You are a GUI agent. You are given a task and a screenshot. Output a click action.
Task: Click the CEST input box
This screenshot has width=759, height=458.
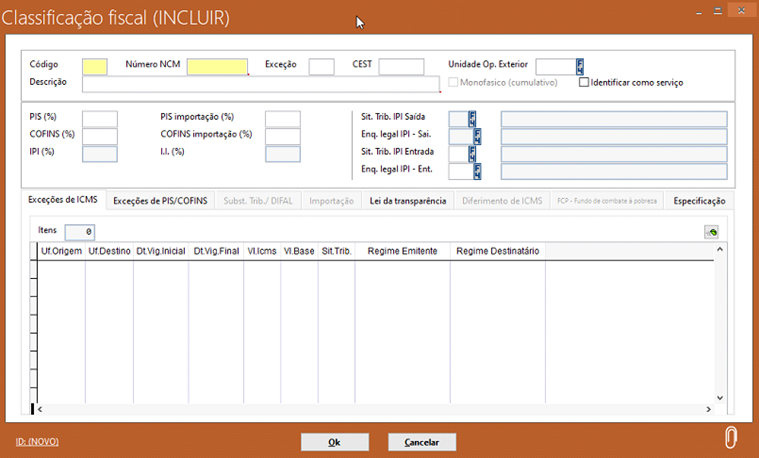coord(401,66)
